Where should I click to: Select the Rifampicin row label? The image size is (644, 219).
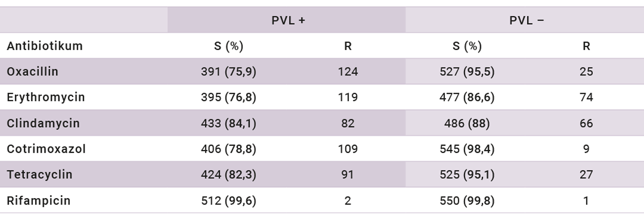pos(39,201)
